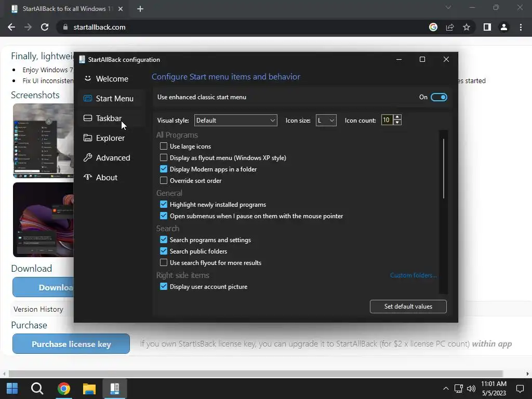Toggle Use enhanced classic start menu switch

pyautogui.click(x=438, y=97)
